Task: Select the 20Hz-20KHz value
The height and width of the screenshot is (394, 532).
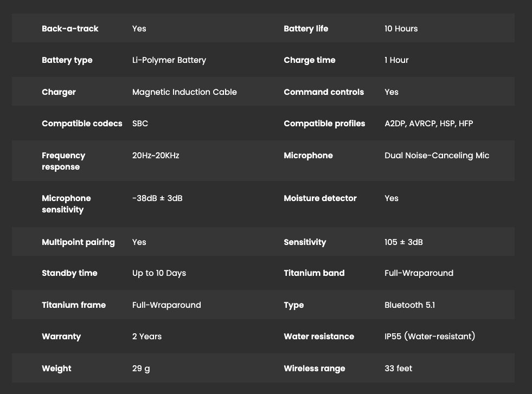Action: (156, 156)
